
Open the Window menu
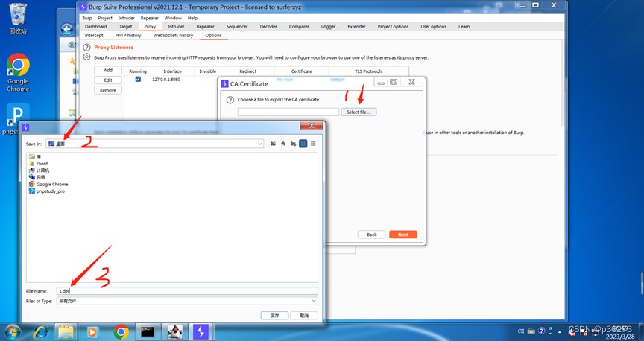(x=173, y=18)
